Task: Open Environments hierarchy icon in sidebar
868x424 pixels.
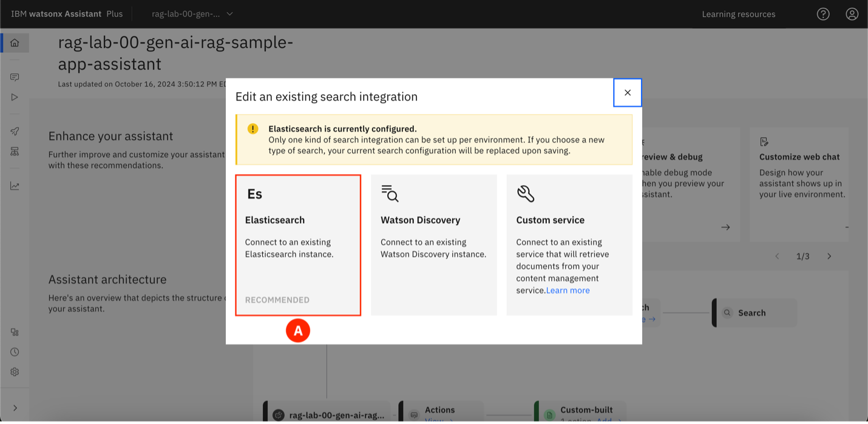Action: pyautogui.click(x=15, y=152)
